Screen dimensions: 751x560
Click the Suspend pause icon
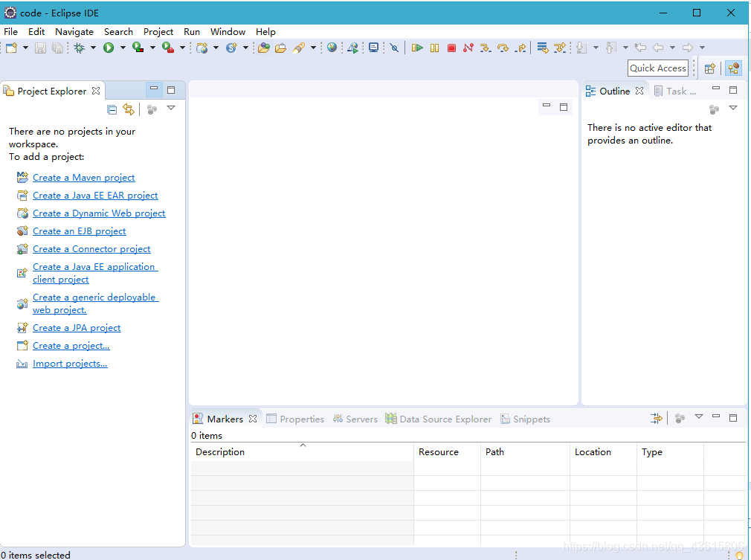(x=434, y=48)
